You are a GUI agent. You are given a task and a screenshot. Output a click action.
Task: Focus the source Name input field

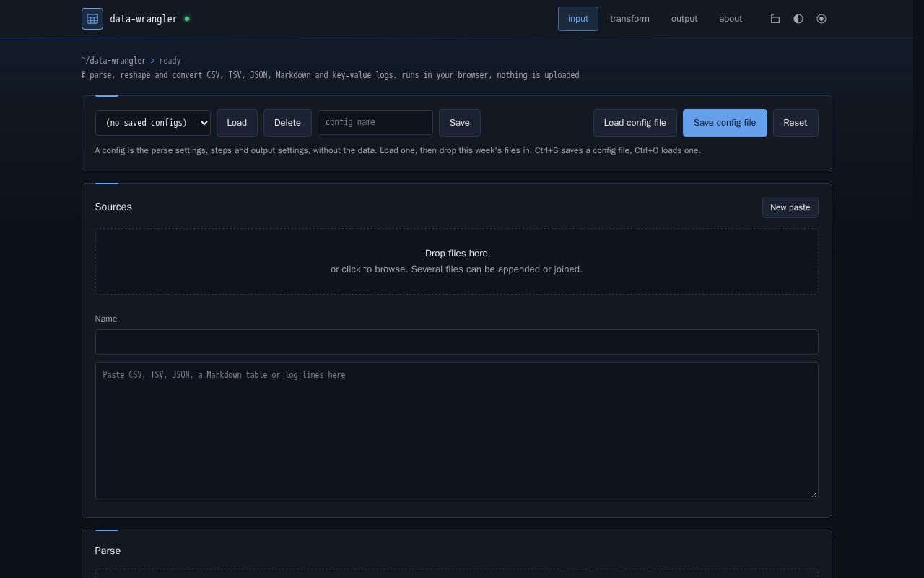tap(457, 342)
